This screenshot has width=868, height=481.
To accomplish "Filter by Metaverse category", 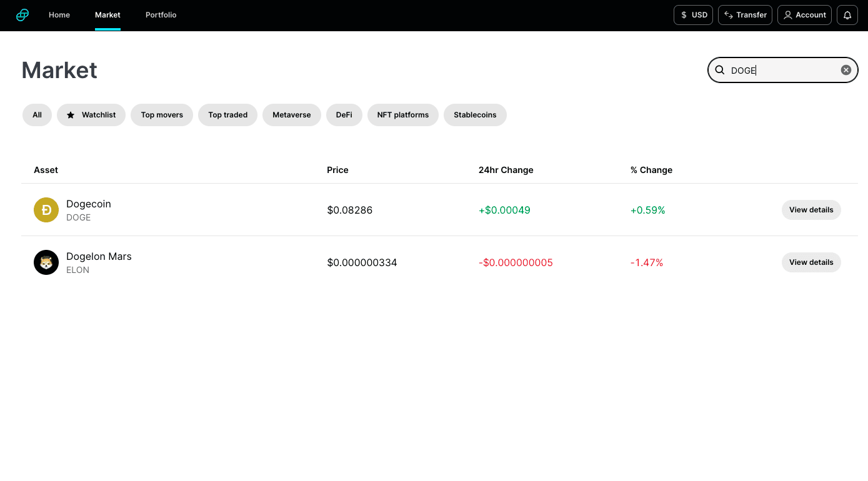I will (x=292, y=115).
